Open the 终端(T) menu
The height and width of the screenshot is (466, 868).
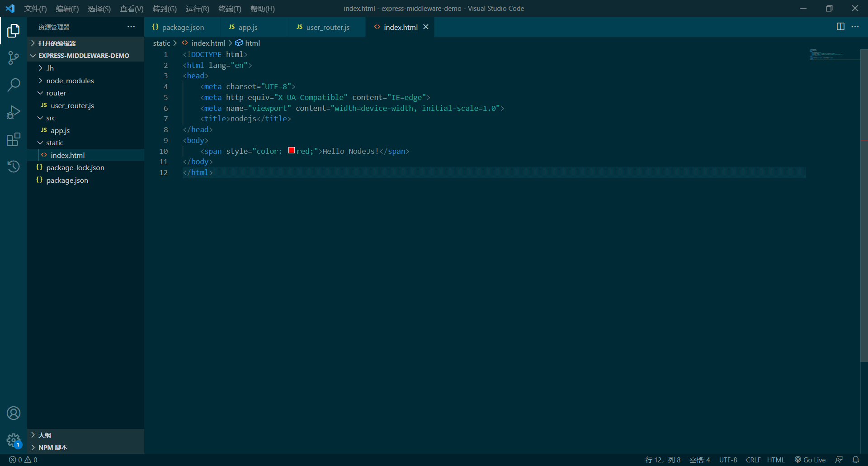pos(230,9)
